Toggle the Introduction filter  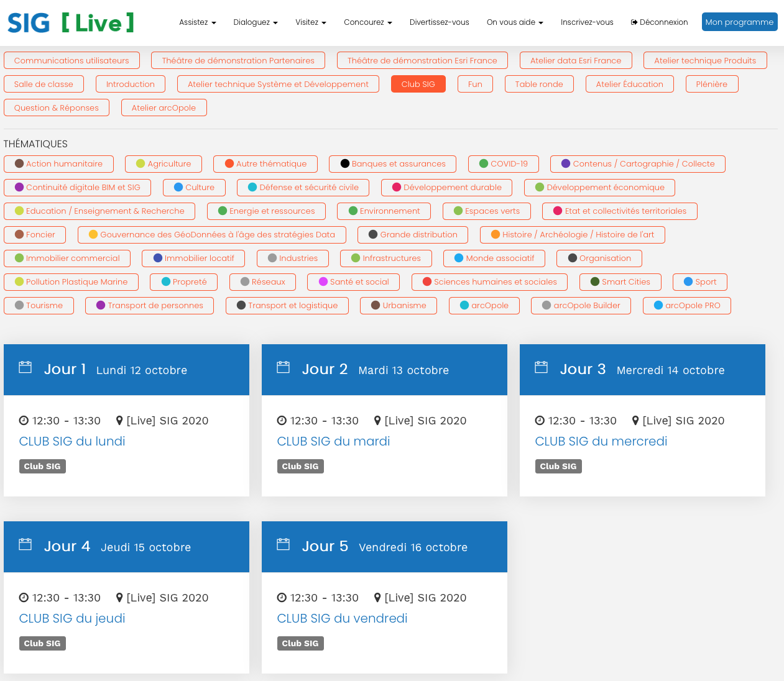[131, 84]
